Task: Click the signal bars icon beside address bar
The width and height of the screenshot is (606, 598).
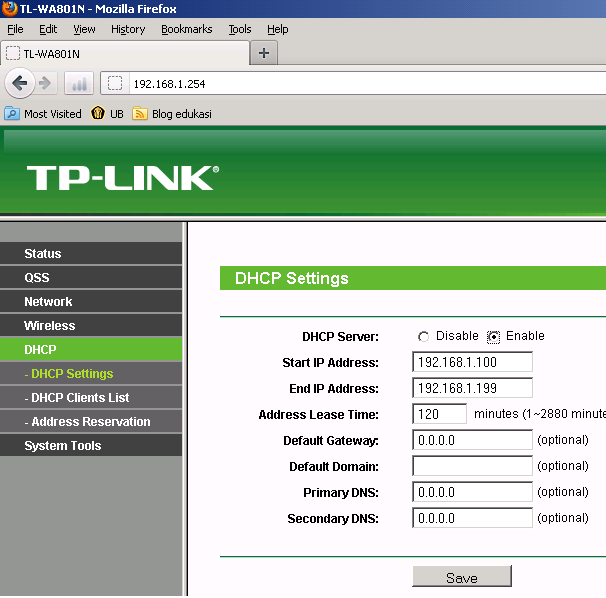Action: point(79,83)
